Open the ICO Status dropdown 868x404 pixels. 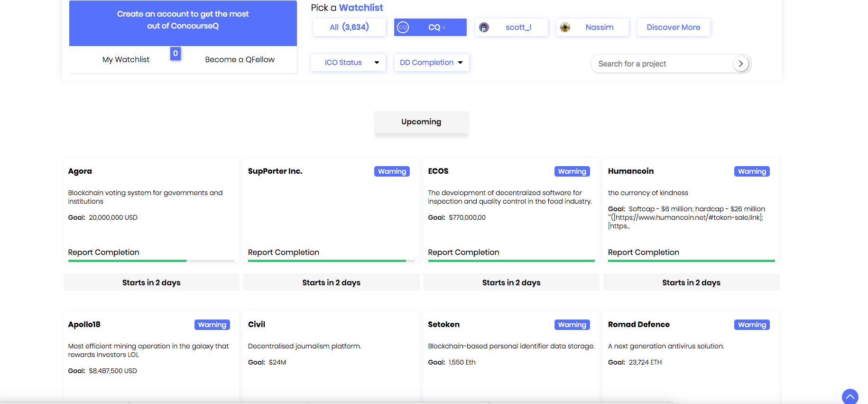[x=348, y=63]
